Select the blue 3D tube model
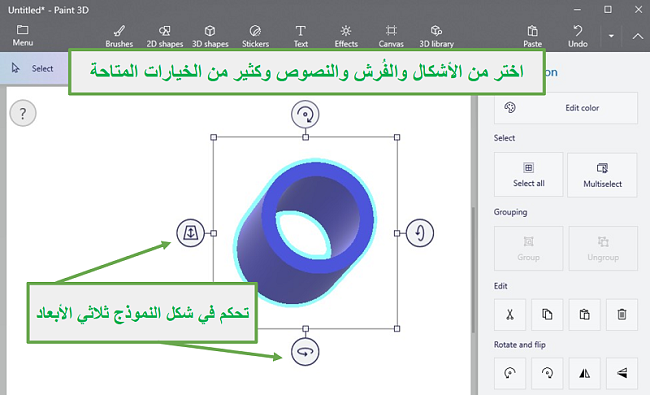This screenshot has width=650, height=395. pos(305,232)
